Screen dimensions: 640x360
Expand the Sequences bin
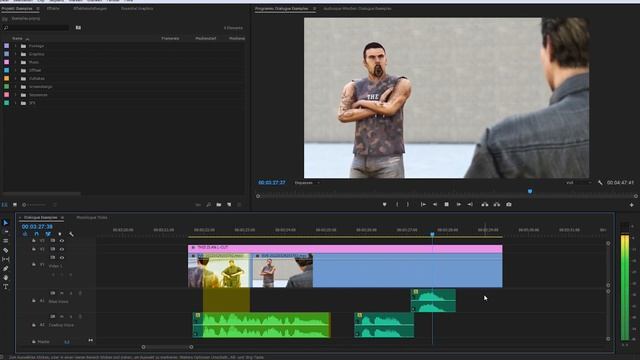coord(16,95)
